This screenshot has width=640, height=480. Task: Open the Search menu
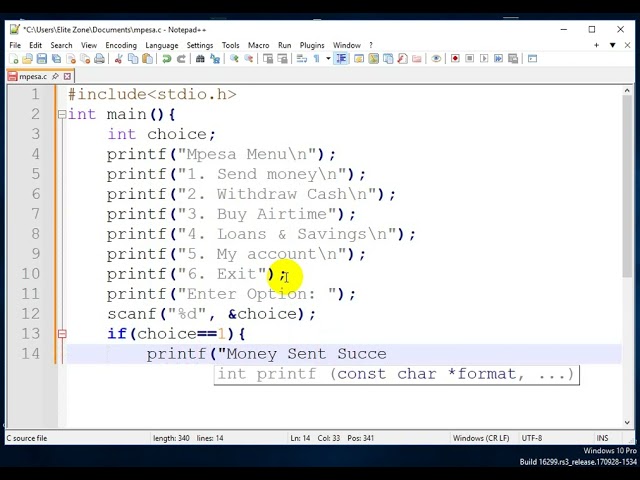61,45
